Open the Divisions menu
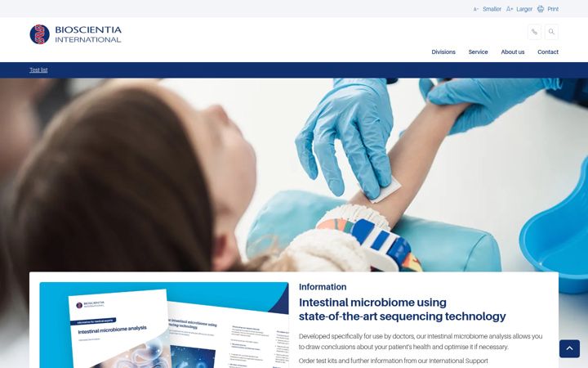The image size is (588, 368). pos(443,52)
